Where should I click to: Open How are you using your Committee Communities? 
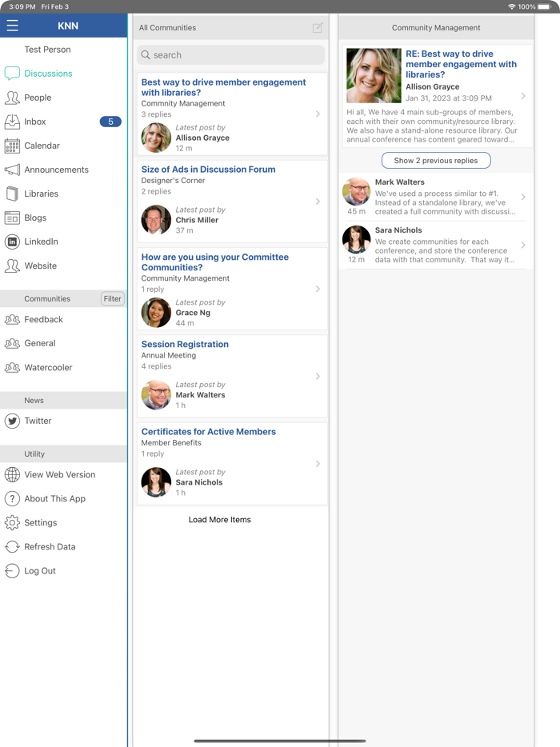click(215, 262)
